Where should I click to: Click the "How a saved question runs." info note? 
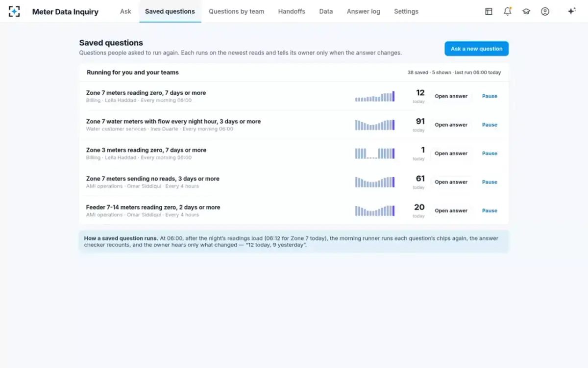coord(294,241)
